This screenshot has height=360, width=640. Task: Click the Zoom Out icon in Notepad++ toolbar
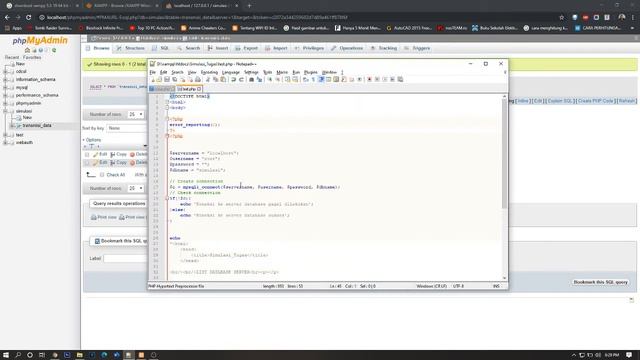(x=277, y=80)
